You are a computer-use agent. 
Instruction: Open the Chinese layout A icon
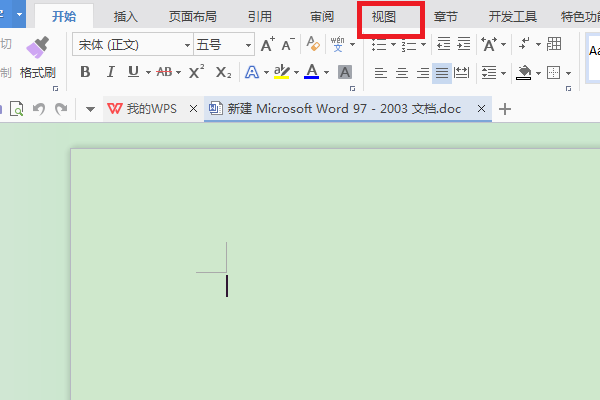(x=489, y=44)
